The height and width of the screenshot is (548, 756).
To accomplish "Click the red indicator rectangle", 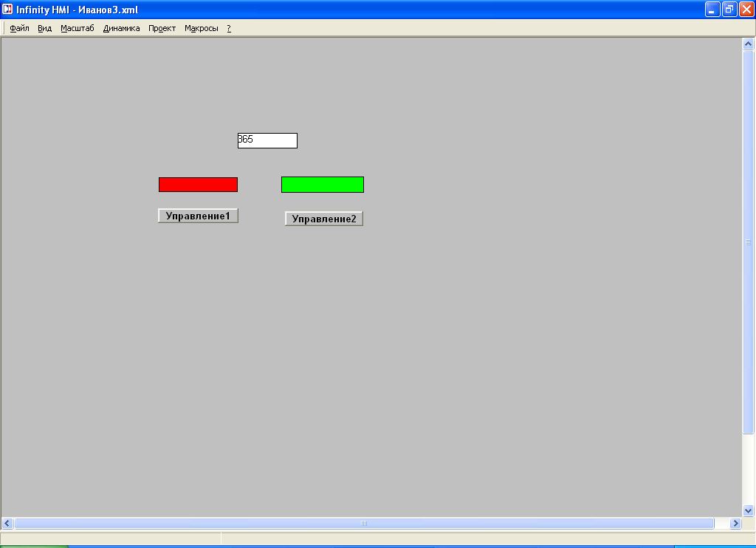I will click(x=198, y=185).
